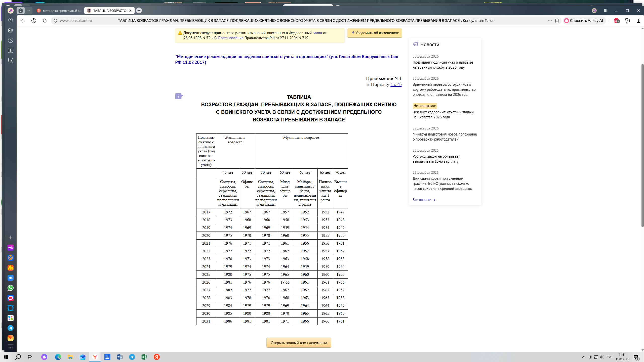
Task: Open the browser hamburger menu
Action: coord(605,11)
